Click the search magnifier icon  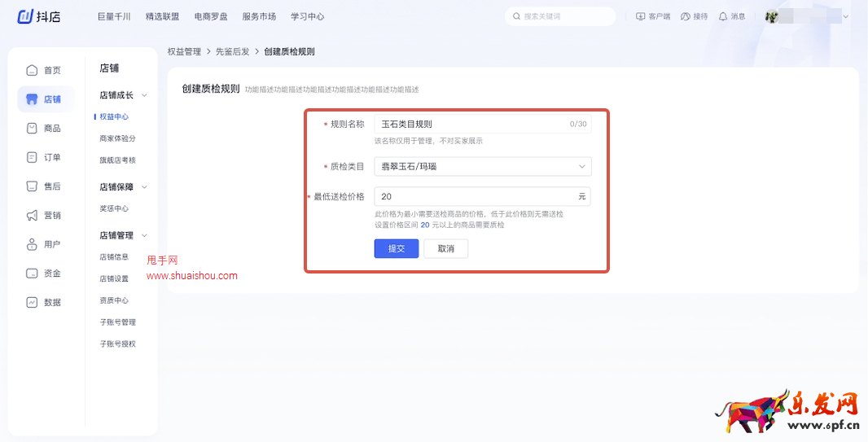(x=516, y=16)
